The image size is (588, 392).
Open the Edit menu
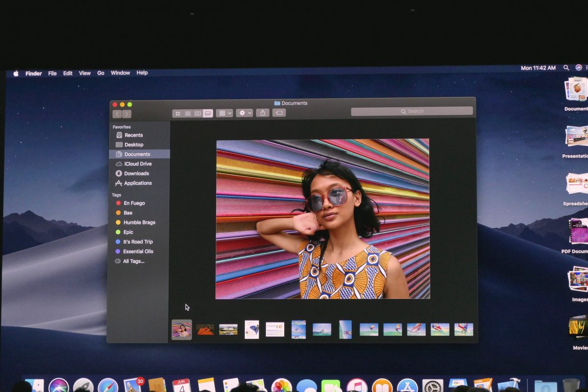click(68, 73)
